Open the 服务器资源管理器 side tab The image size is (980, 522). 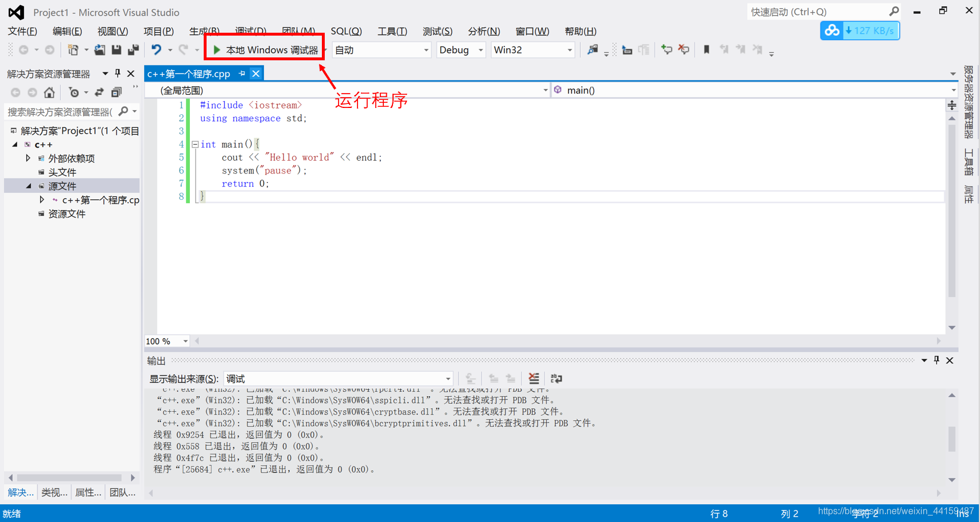(x=969, y=102)
